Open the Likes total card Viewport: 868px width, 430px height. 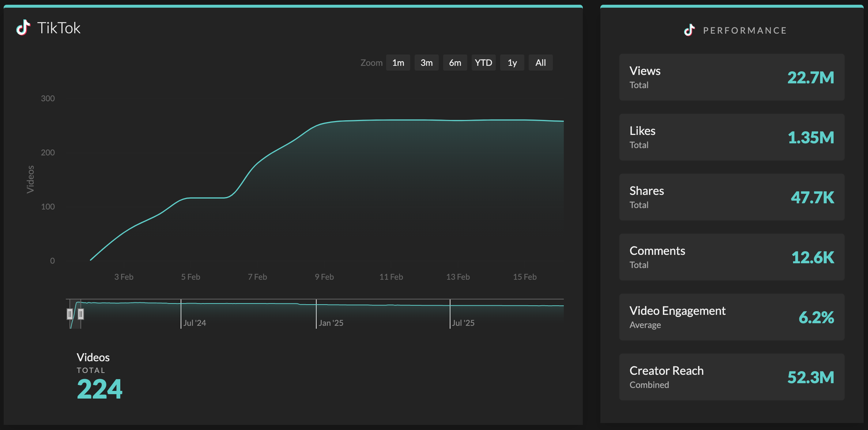[731, 137]
